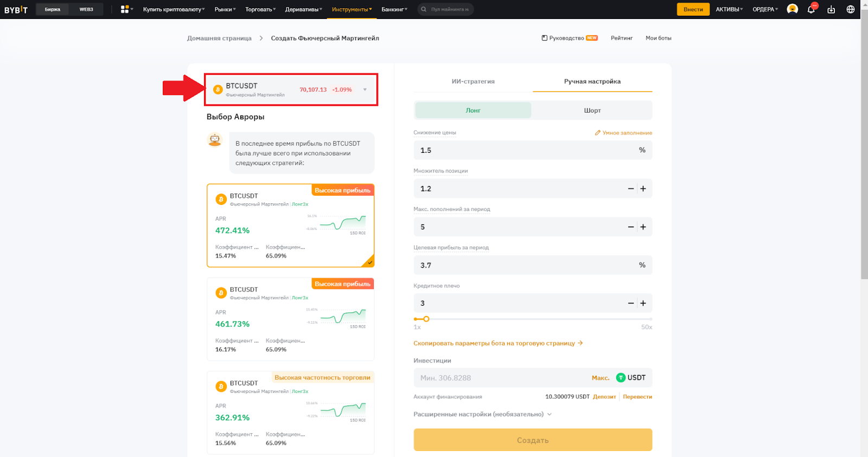Select the Лонг direction
Viewport: 868px width, 457px height.
pos(473,110)
